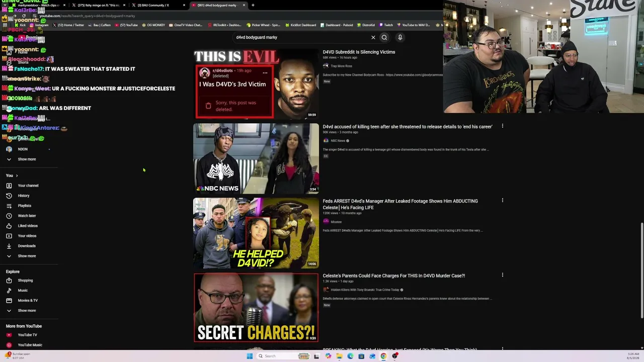Viewport: 644px width, 362px height.
Task: Switch to the fishy minge on X tab
Action: pos(98,5)
